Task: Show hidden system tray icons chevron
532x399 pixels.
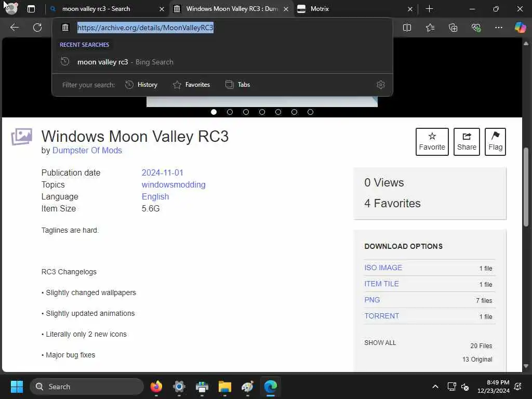Action: pos(435,387)
